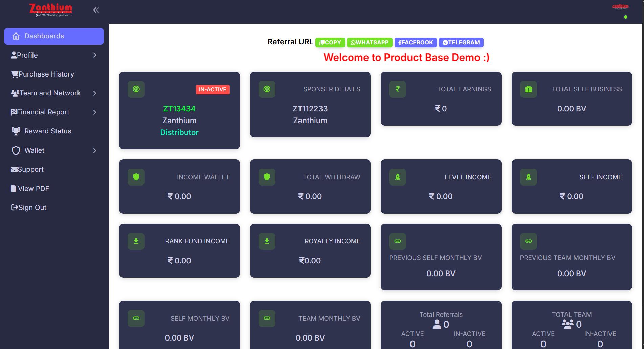
Task: Click the rocket icon on Level Income card
Action: 398,177
